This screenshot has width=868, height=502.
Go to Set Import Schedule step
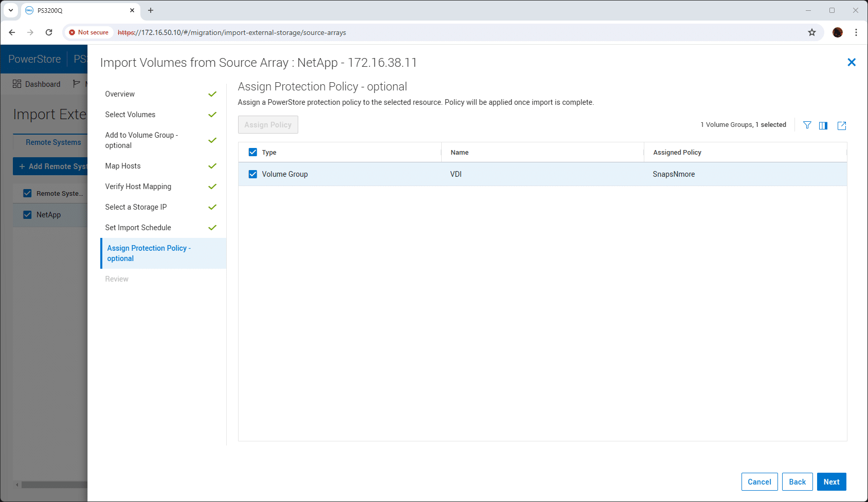click(138, 228)
